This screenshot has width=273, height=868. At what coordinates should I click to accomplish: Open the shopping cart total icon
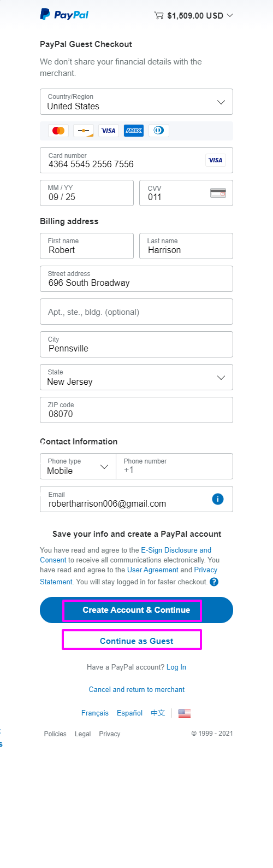[x=159, y=15]
